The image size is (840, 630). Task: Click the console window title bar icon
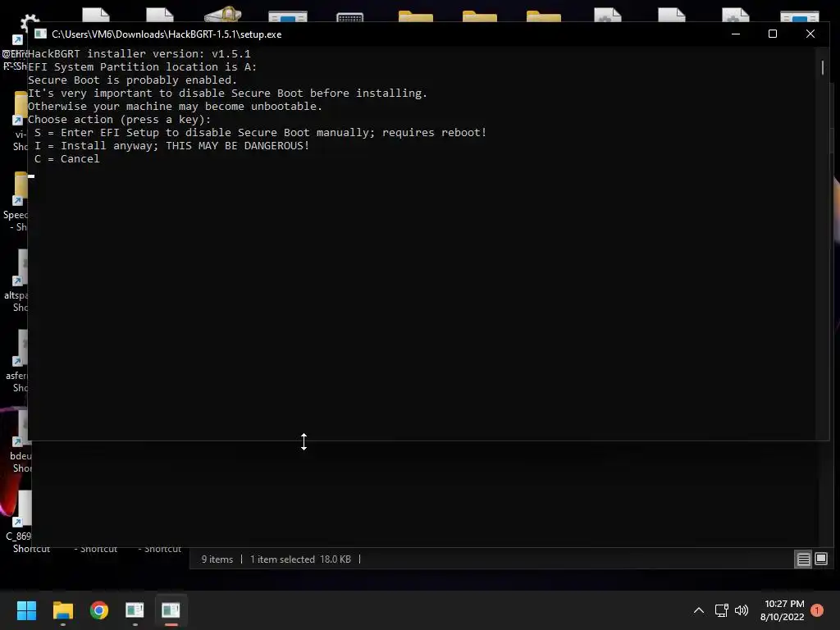pos(40,34)
